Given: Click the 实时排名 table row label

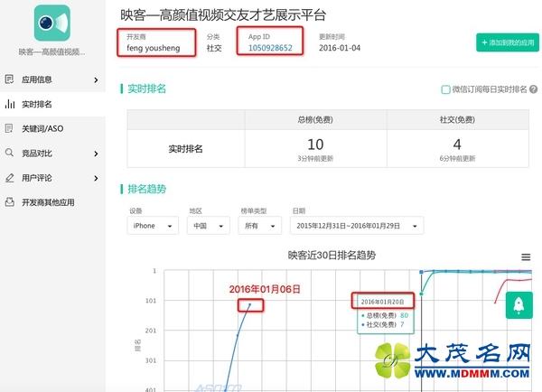Looking at the screenshot, I should pyautogui.click(x=185, y=149).
